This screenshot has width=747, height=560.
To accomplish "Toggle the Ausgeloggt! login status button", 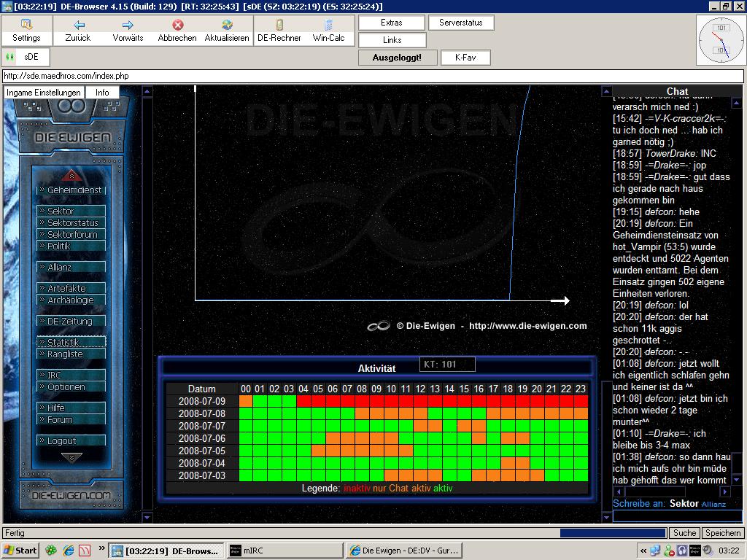I will 397,57.
